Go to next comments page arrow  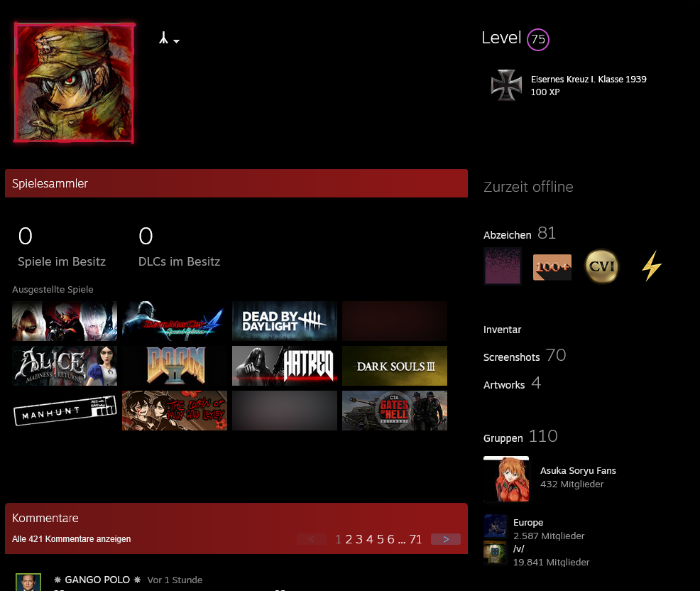point(445,539)
